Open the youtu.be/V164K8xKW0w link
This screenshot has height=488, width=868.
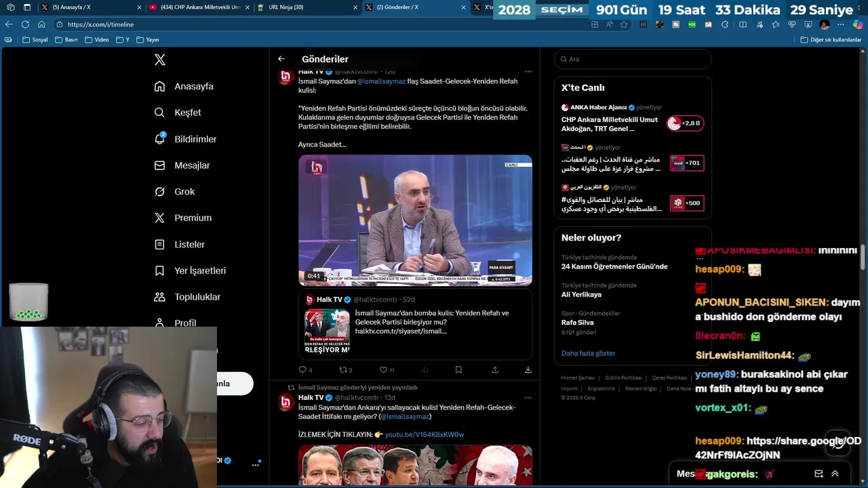point(425,434)
